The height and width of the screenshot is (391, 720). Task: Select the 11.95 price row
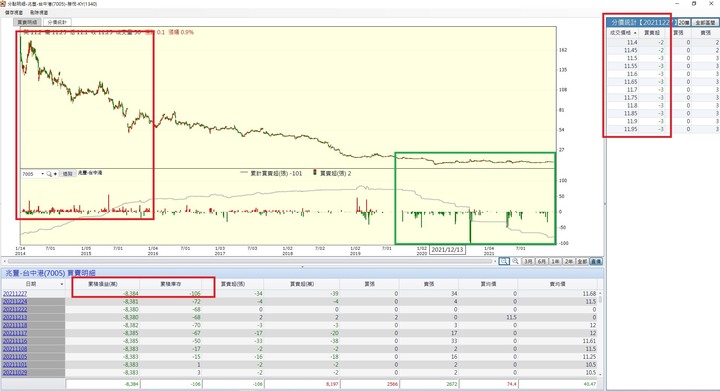pyautogui.click(x=663, y=129)
